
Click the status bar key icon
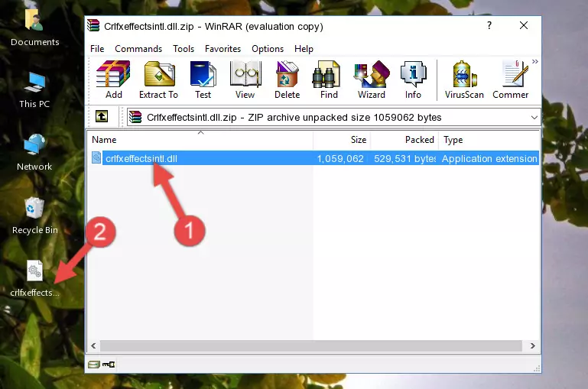(x=109, y=365)
